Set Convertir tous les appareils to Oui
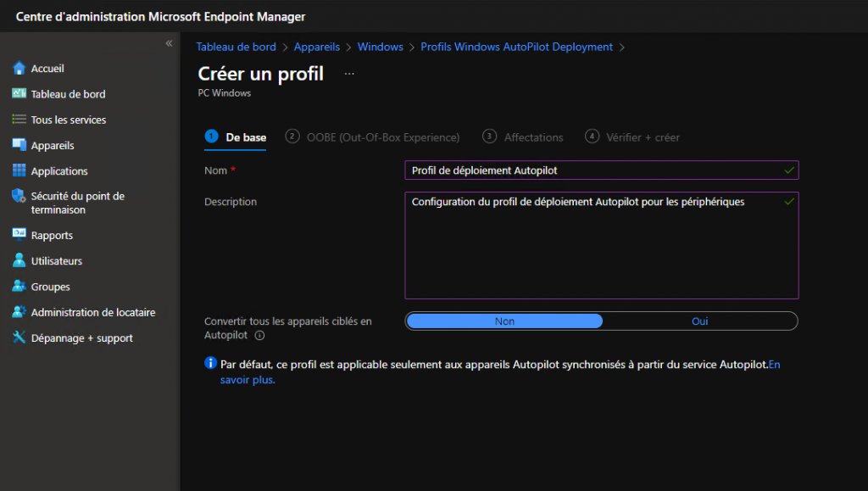The width and height of the screenshot is (868, 491). 699,321
